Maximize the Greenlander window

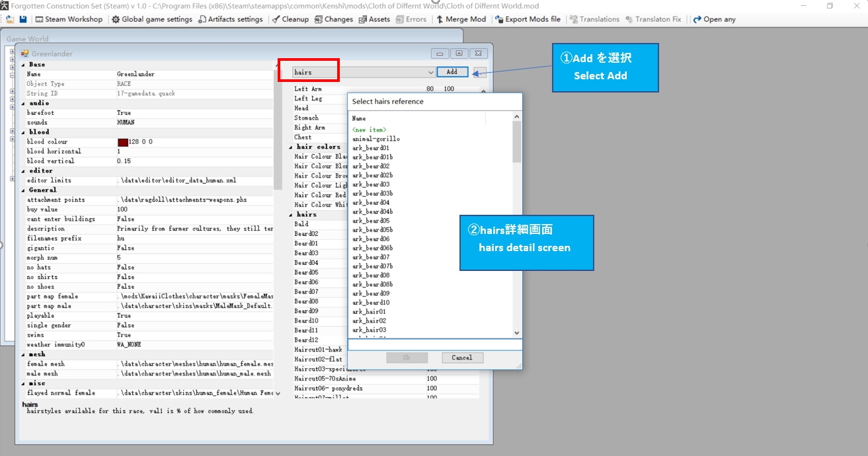(x=459, y=54)
